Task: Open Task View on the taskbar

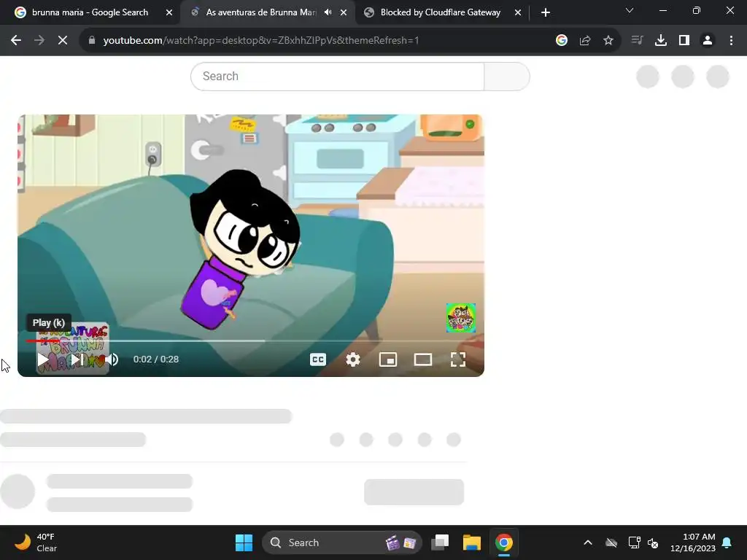Action: 440,542
